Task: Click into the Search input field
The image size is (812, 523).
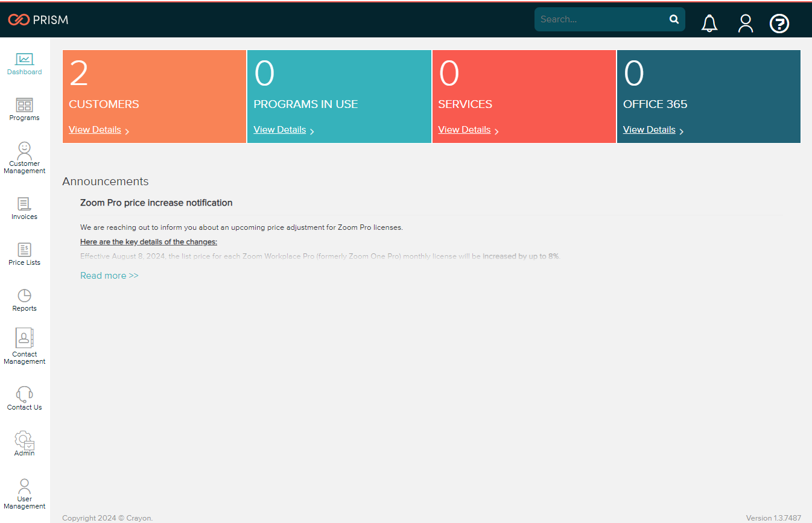Action: (600, 19)
